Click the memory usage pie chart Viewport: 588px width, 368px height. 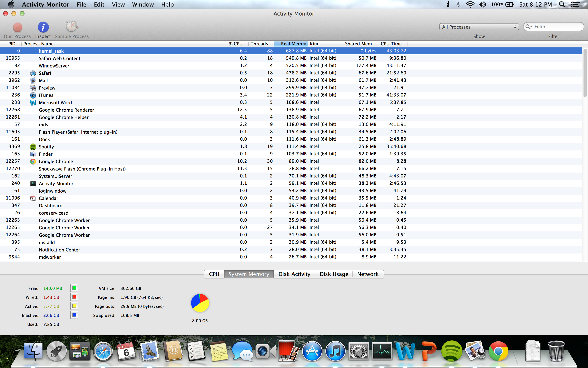tap(200, 303)
